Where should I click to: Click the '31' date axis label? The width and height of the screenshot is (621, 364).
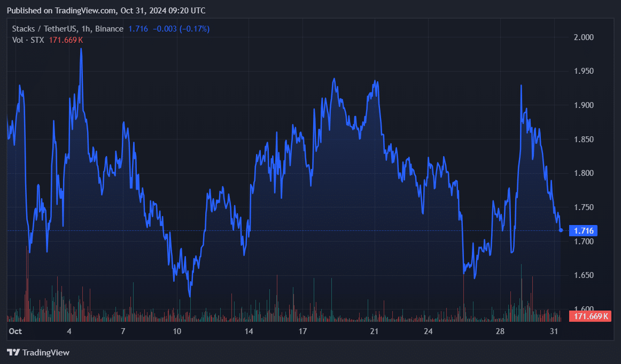[x=554, y=331]
